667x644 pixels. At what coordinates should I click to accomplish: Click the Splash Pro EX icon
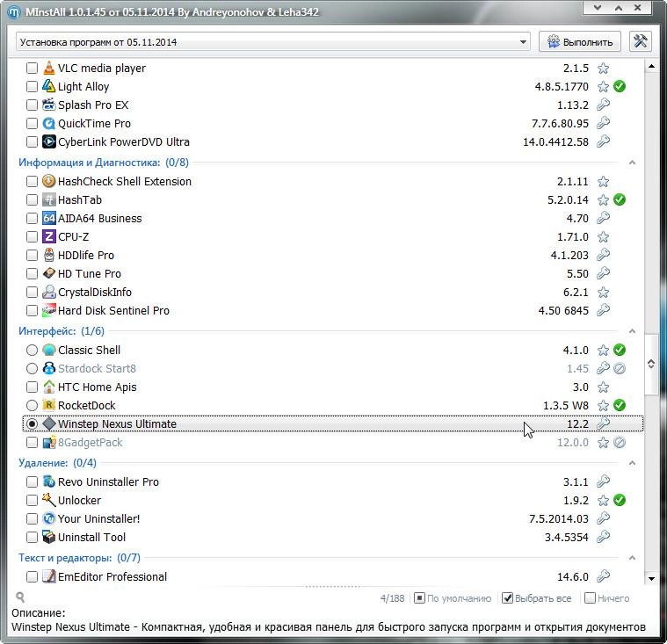(x=49, y=105)
